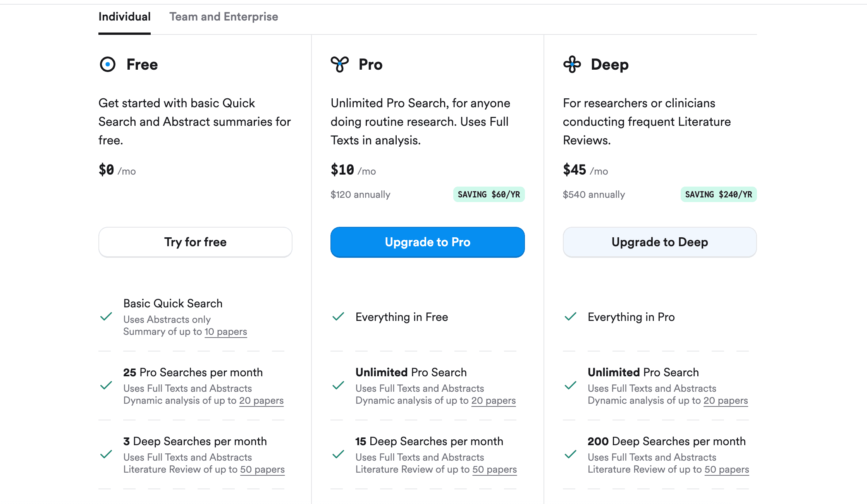This screenshot has width=867, height=504.
Task: Click the checkmark beside Everything in Free
Action: click(338, 317)
